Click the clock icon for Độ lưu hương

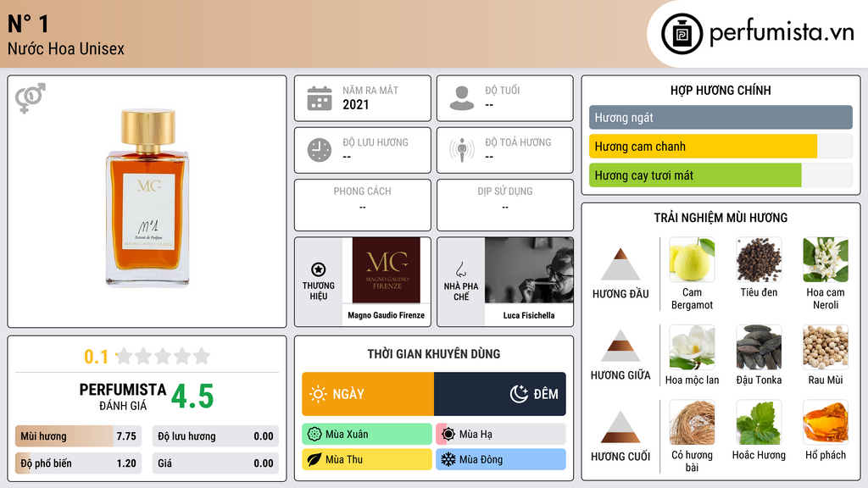point(320,150)
